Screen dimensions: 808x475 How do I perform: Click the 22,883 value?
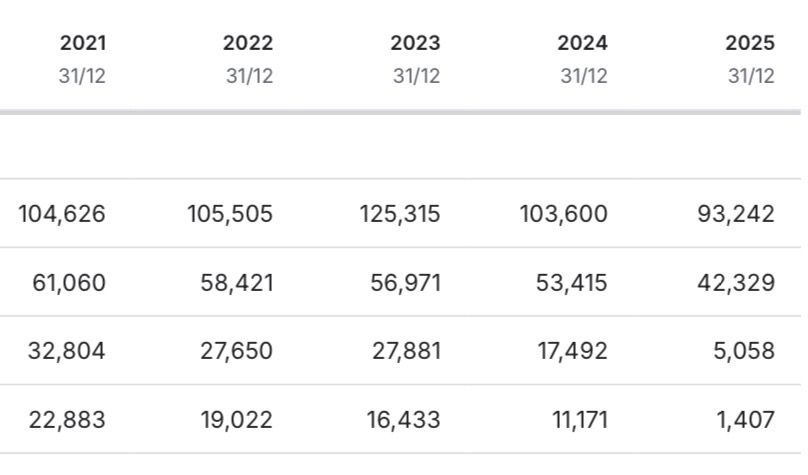click(x=69, y=420)
